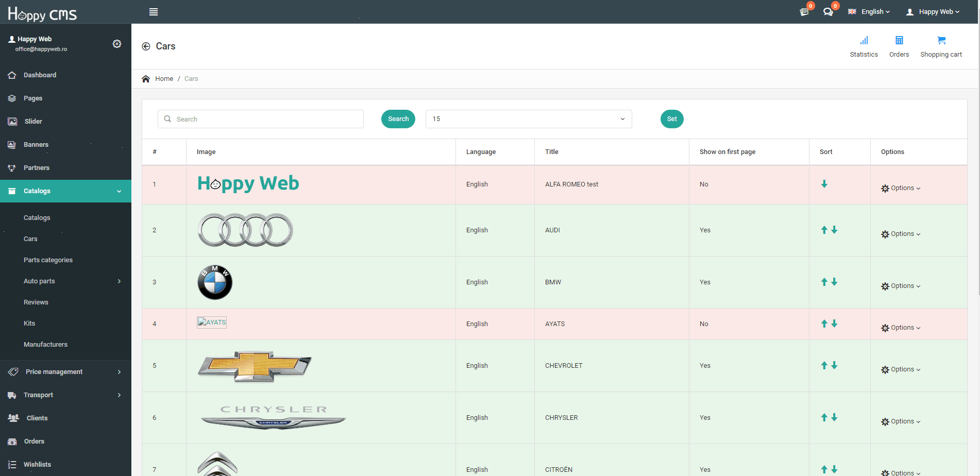
Task: Move CITROËN row down with sort arrow
Action: tap(834, 469)
